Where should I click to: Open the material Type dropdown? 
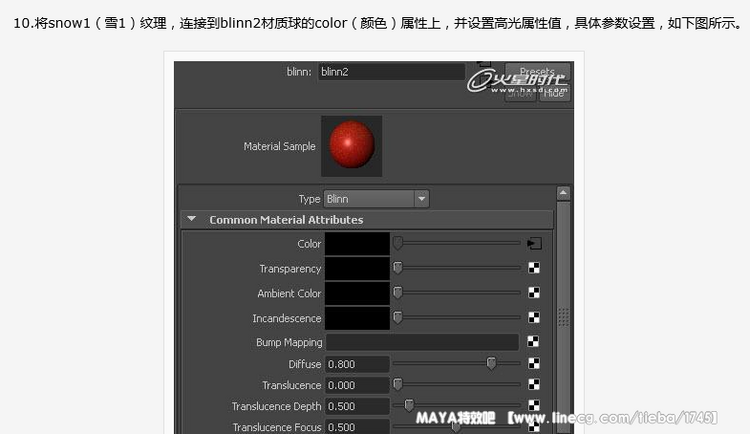coord(376,199)
